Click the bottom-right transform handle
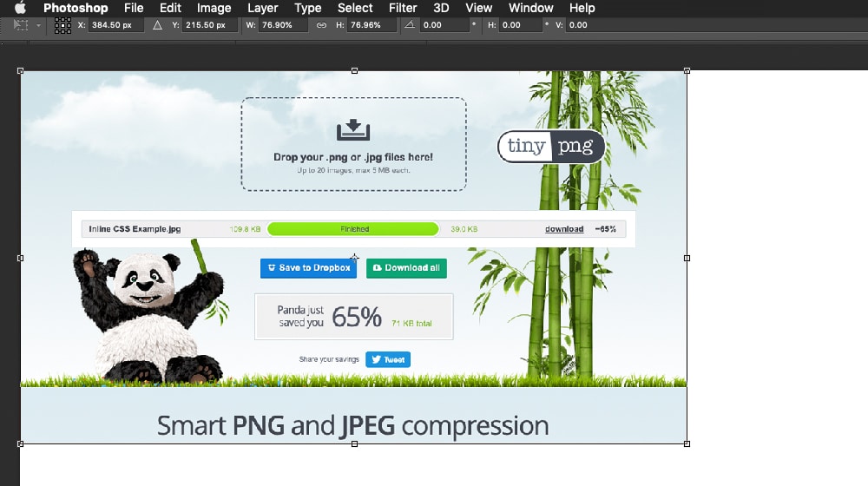Screen dimensions: 868x486 tap(687, 444)
